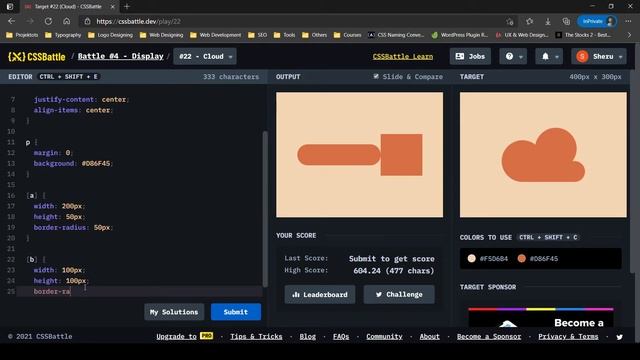
Task: Open UX & Web Design bookmark
Action: pos(522,35)
